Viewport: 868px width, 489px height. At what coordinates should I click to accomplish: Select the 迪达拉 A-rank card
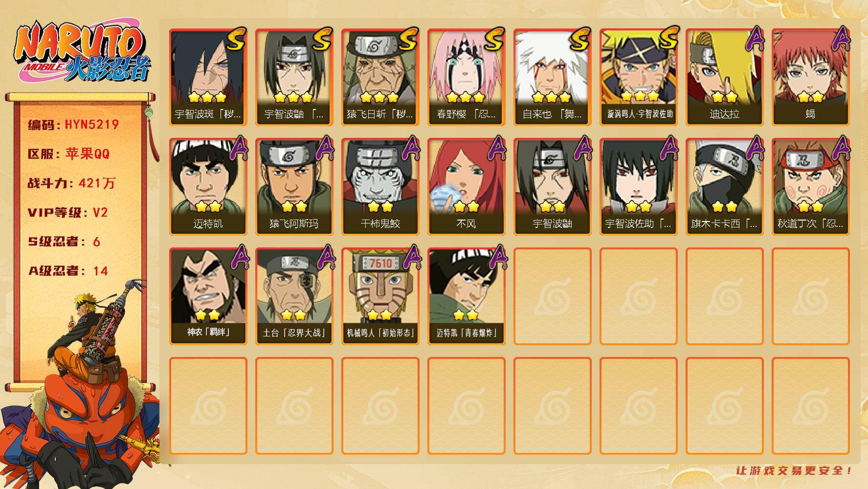[725, 77]
